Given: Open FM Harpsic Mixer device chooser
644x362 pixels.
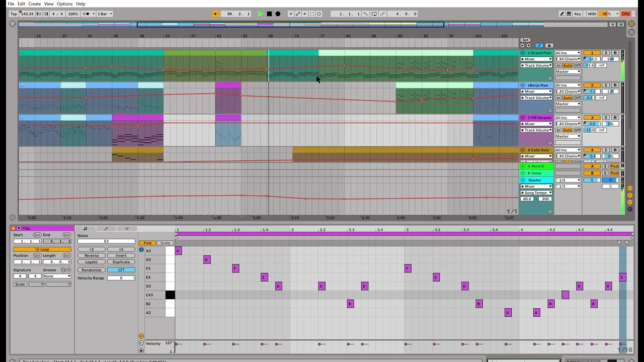Looking at the screenshot, I should coord(536,124).
